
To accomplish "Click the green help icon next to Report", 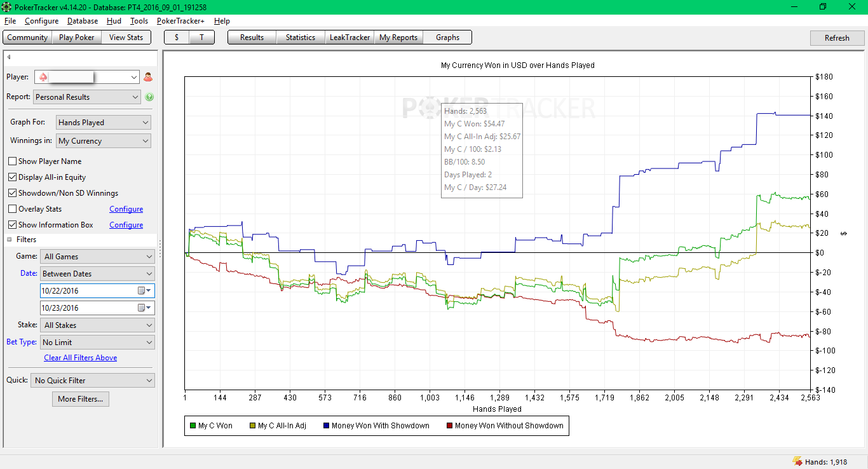I will tap(149, 97).
